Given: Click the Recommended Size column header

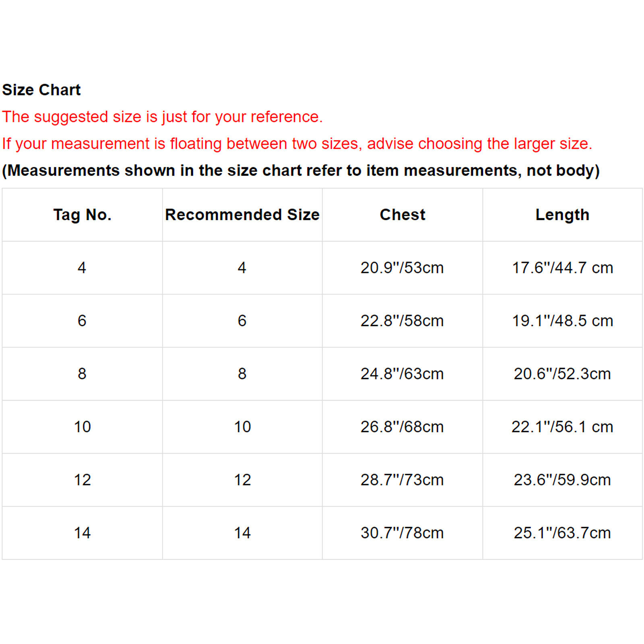Looking at the screenshot, I should click(x=242, y=215).
